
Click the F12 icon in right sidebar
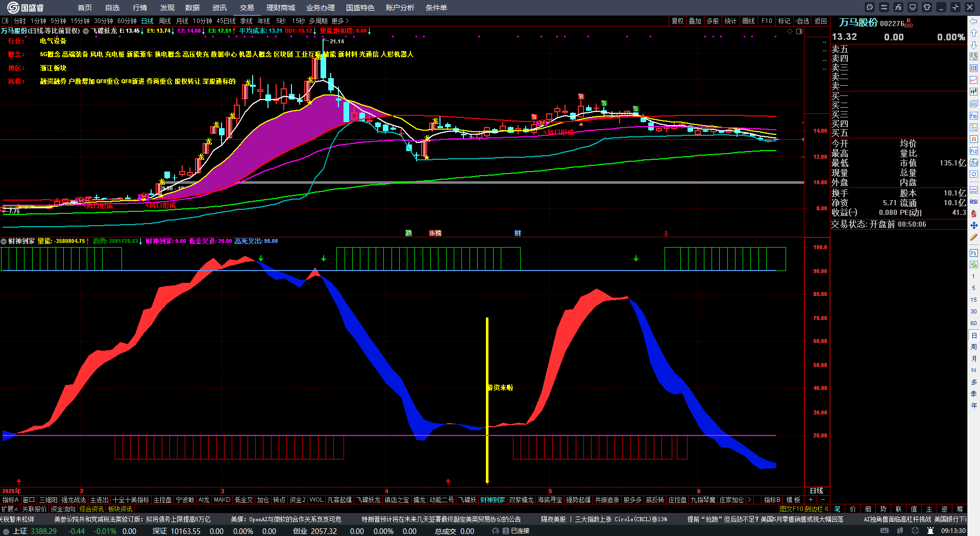[974, 151]
